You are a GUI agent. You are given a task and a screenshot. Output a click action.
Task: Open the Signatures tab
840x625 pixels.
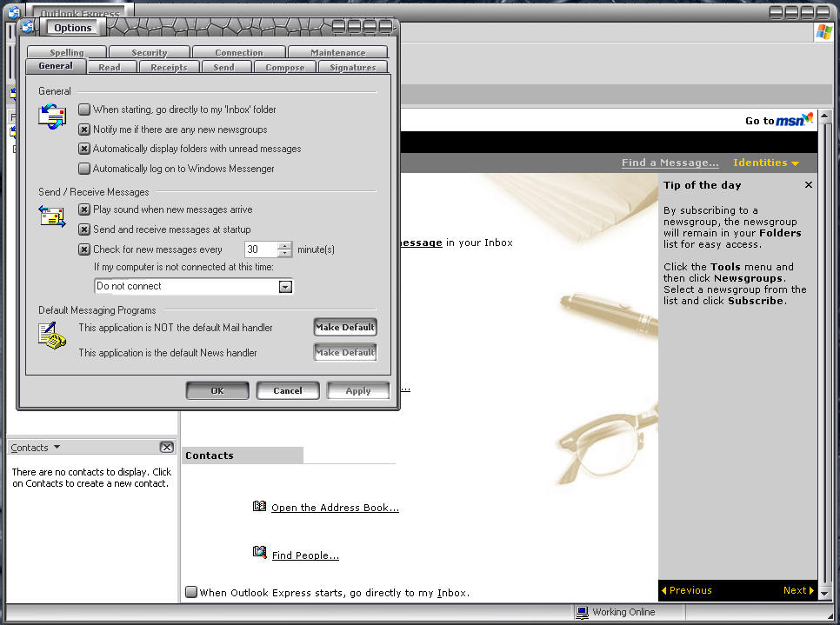(x=353, y=67)
